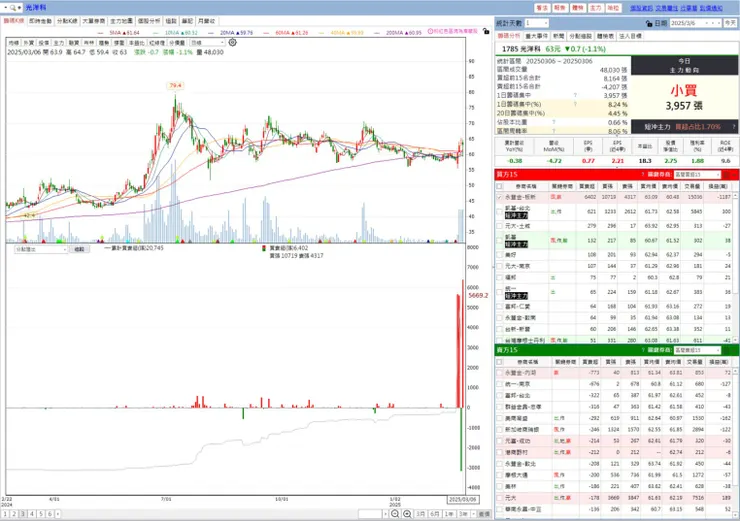740x521 pixels.
Task: Switch to the 新聞 tab
Action: [x=559, y=36]
